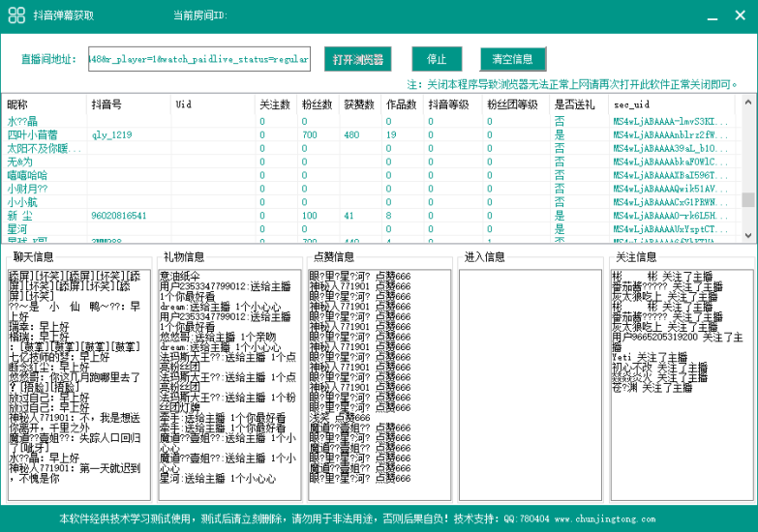This screenshot has height=532, width=758.
Task: Click sec_uid MS4wLjABAAAAnblrz2fW... cell
Action: coord(671,134)
